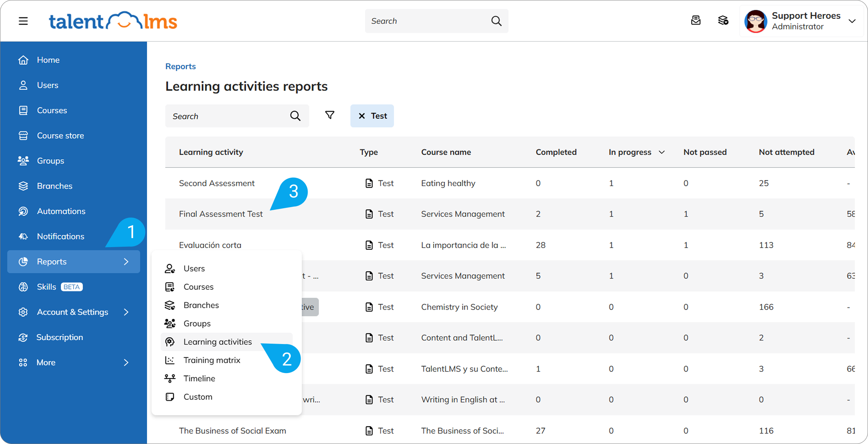Expand the More submenu chevron
868x444 pixels.
tap(126, 363)
